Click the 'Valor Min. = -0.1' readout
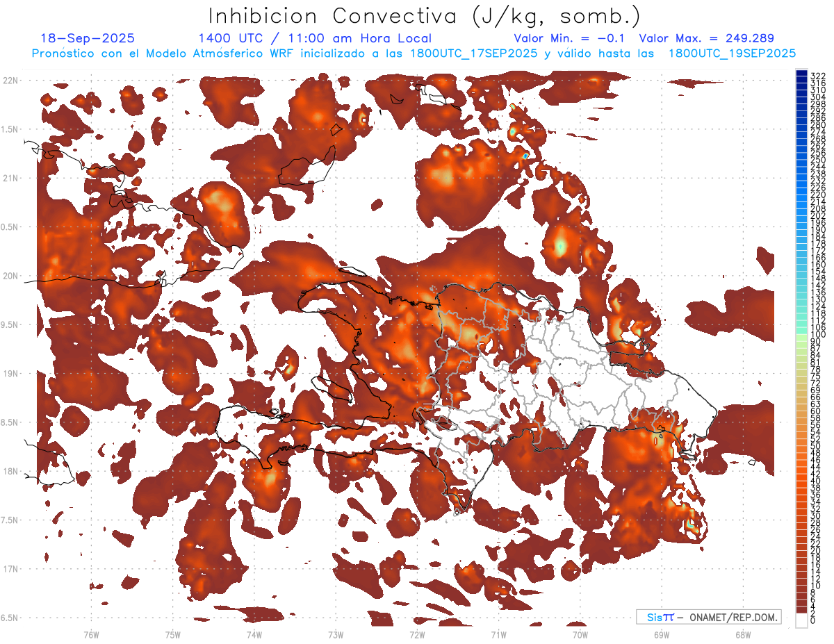The height and width of the screenshot is (644, 834). pos(569,38)
